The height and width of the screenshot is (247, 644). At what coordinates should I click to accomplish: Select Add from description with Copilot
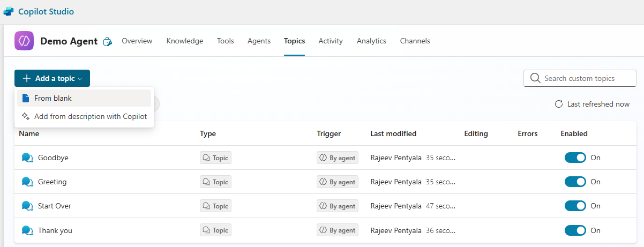(x=90, y=116)
